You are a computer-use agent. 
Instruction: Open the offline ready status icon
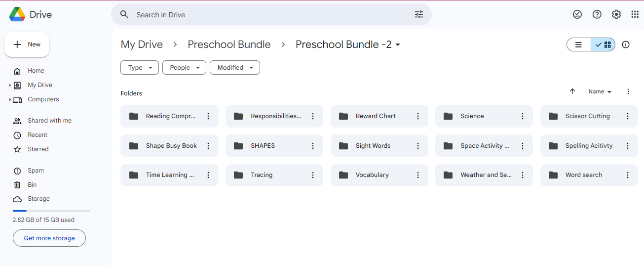(x=577, y=14)
